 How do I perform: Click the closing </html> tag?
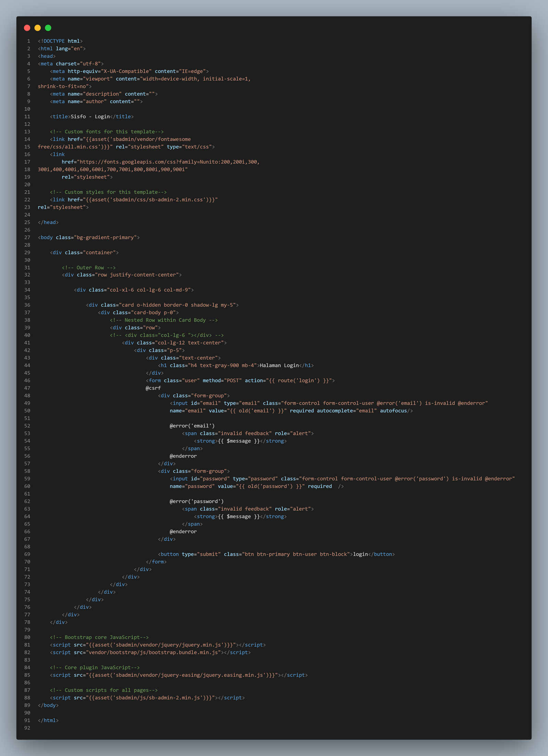point(48,720)
